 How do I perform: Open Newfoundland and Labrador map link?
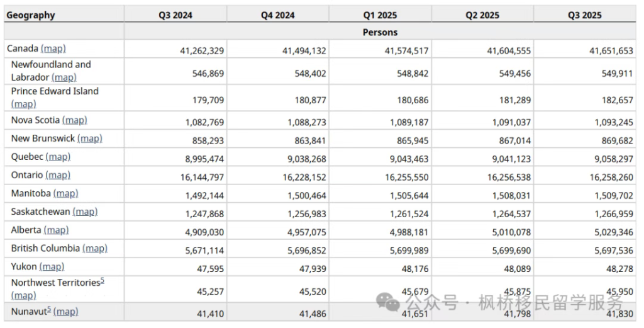(x=64, y=77)
